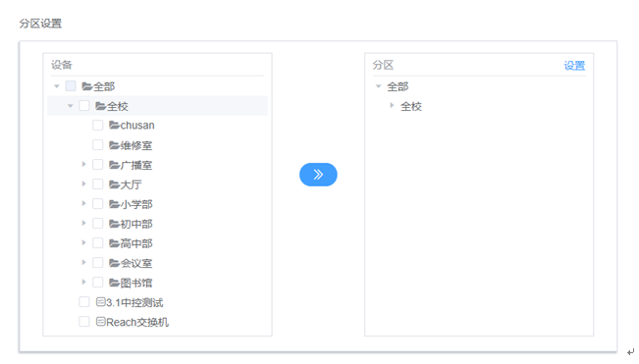The width and height of the screenshot is (639, 364).
Task: Select 全校 label in the partition panel
Action: pyautogui.click(x=411, y=106)
